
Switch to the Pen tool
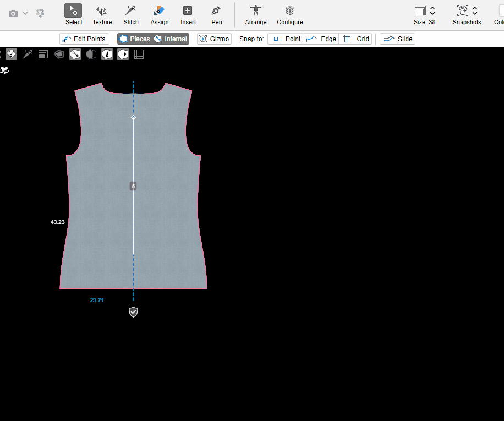(217, 15)
